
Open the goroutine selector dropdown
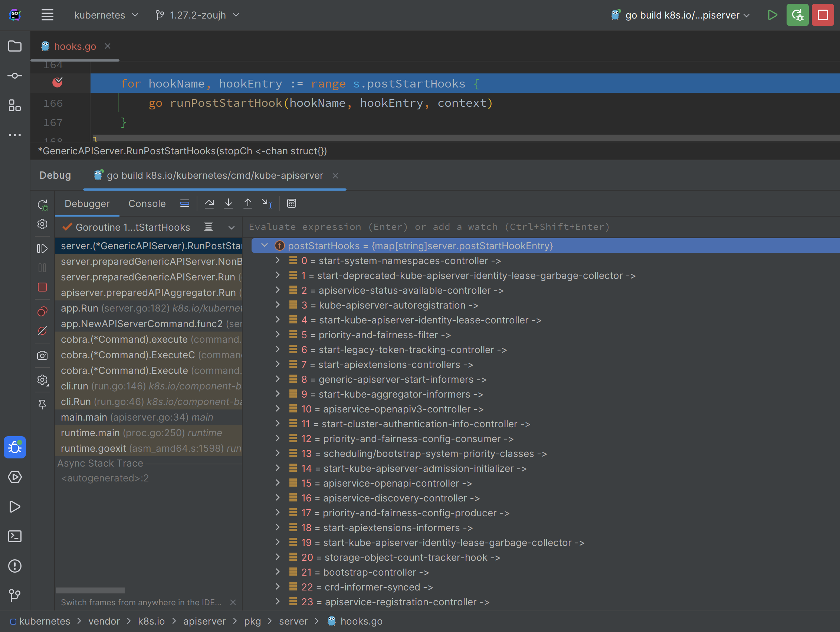pyautogui.click(x=231, y=228)
